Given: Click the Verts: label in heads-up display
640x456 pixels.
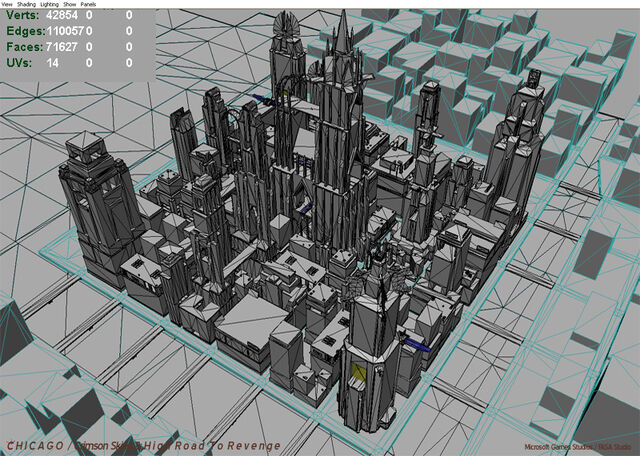Looking at the screenshot, I should 23,15.
